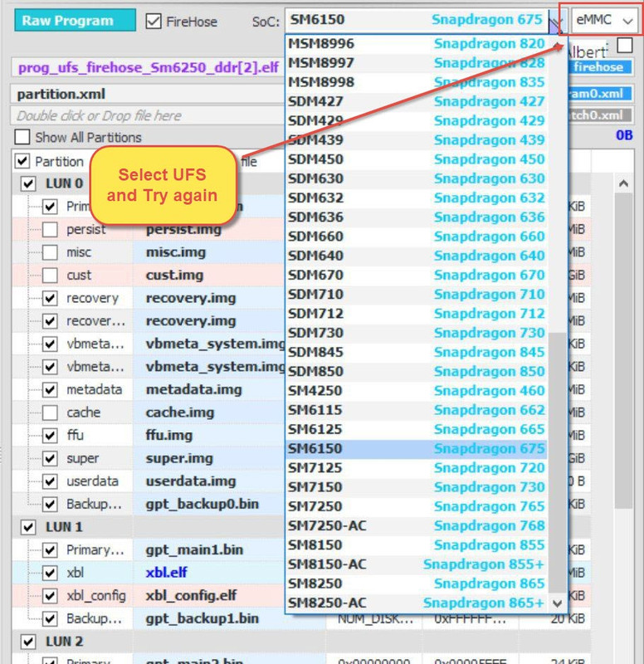Select the ffu partition row label
The width and height of the screenshot is (644, 664).
click(75, 435)
